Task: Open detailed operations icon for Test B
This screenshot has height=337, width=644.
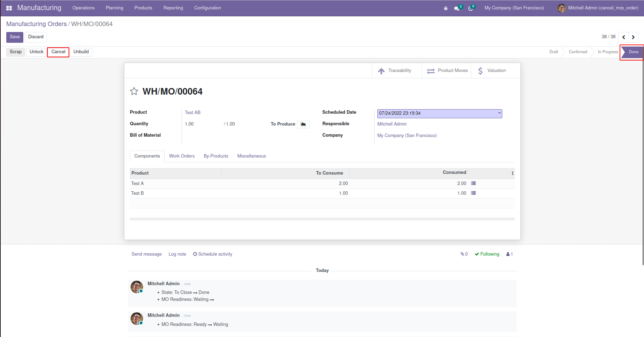Action: 473,193
